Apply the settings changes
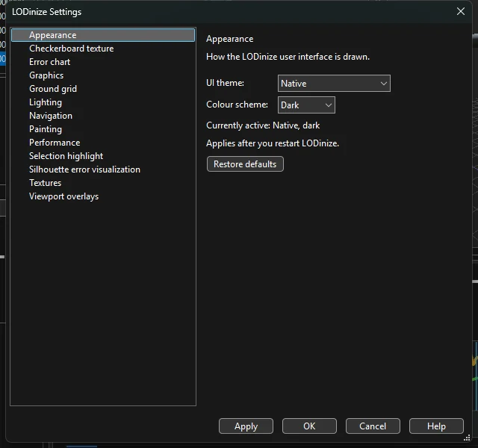The height and width of the screenshot is (448, 478). (x=246, y=426)
